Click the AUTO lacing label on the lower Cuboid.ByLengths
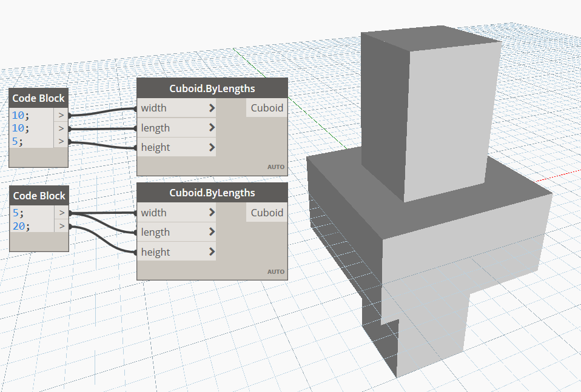The width and height of the screenshot is (581, 392). (276, 271)
